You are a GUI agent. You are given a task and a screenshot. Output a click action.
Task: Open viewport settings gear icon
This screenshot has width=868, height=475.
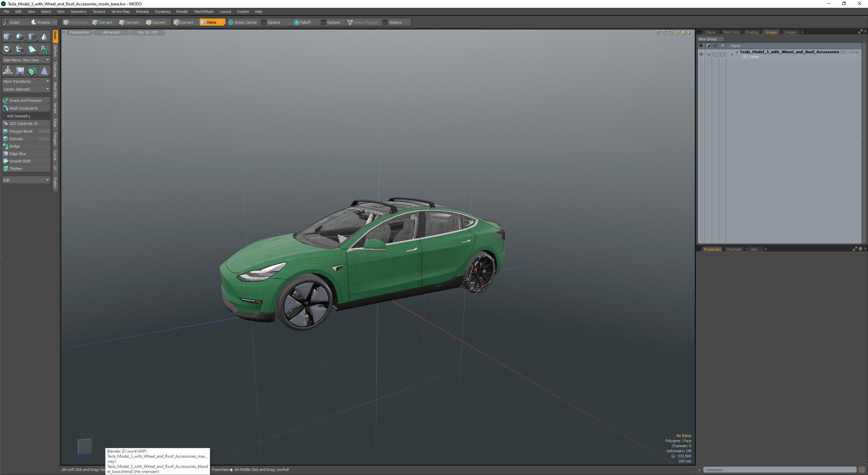(684, 33)
